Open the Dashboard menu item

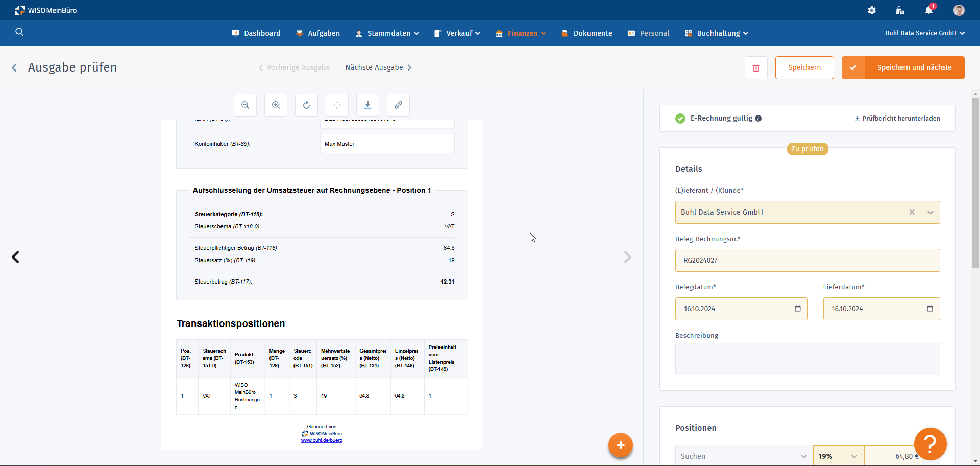pyautogui.click(x=256, y=33)
